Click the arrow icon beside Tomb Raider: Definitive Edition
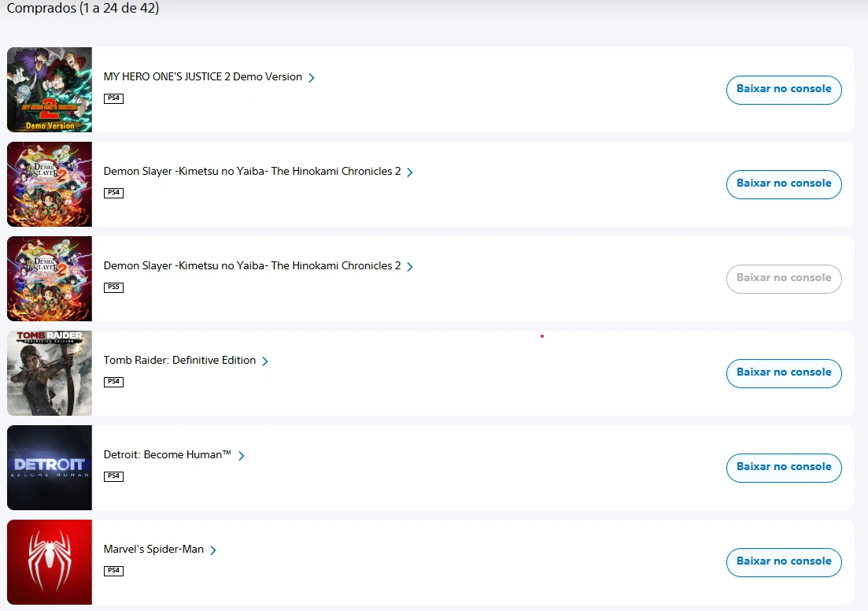This screenshot has width=868, height=611. pos(265,361)
